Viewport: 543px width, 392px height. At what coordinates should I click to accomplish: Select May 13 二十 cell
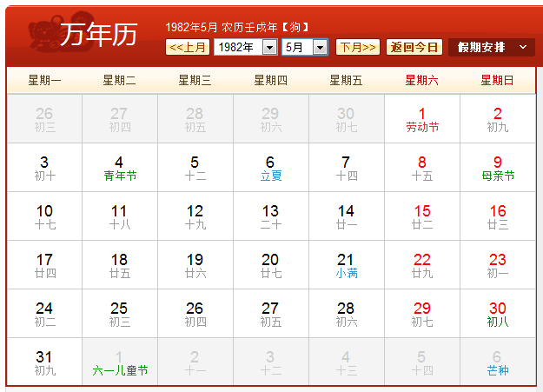click(271, 216)
